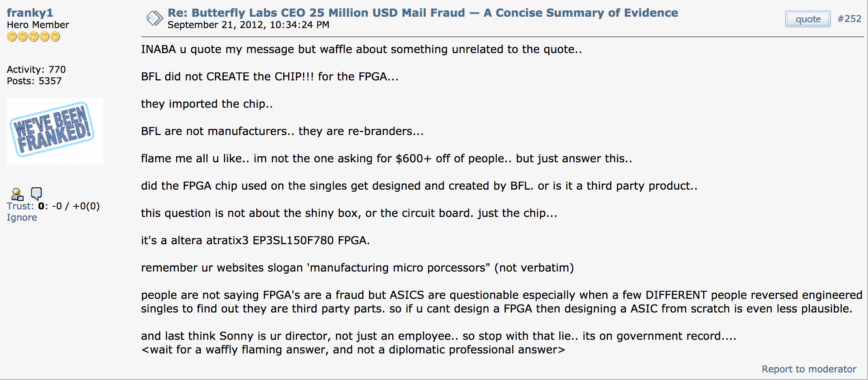Click the "Hero Member" rank label

(38, 25)
